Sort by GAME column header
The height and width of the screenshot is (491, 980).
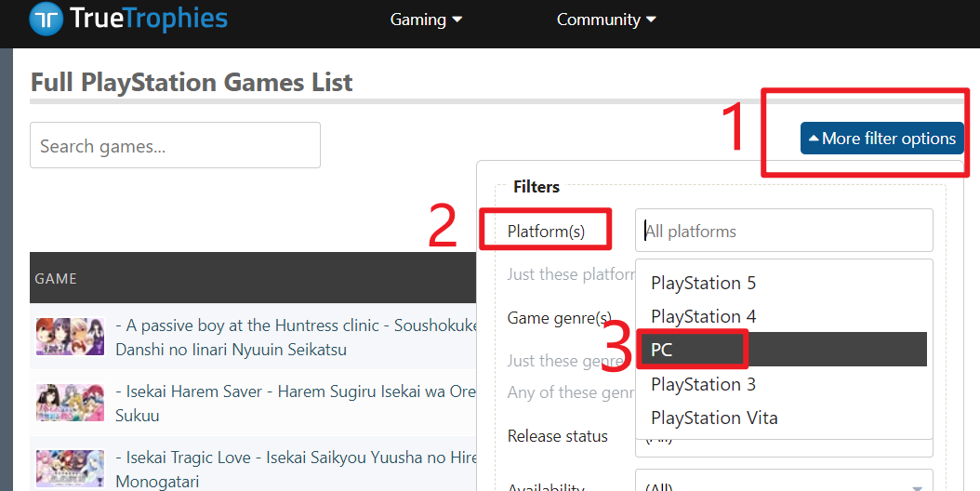(x=56, y=278)
